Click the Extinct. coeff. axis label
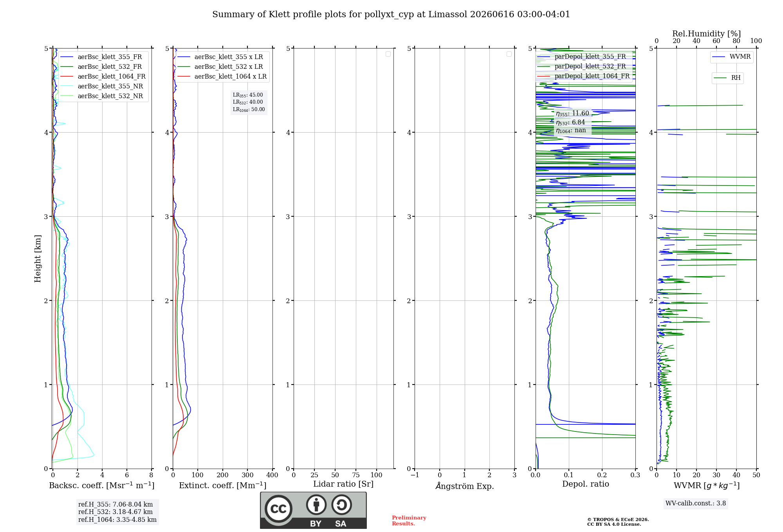The height and width of the screenshot is (532, 783). point(223,485)
